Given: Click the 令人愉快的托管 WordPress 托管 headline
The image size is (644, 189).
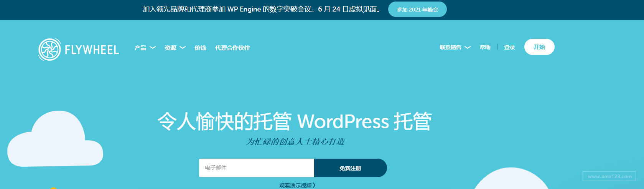Looking at the screenshot, I should 295,121.
